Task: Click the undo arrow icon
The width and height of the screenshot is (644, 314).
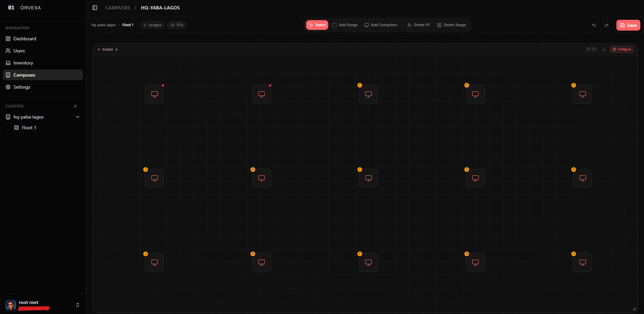Action: click(594, 25)
